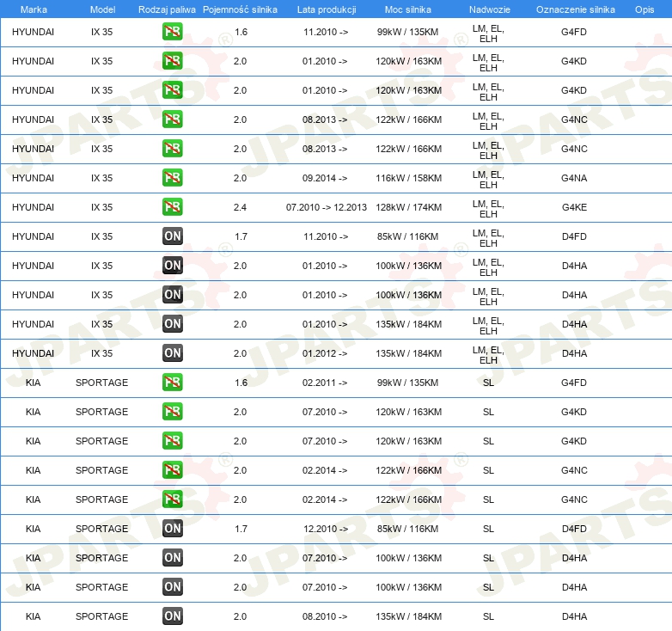This screenshot has height=631, width=672.
Task: Click the Rodzaj paliwa column header
Action: click(x=166, y=9)
